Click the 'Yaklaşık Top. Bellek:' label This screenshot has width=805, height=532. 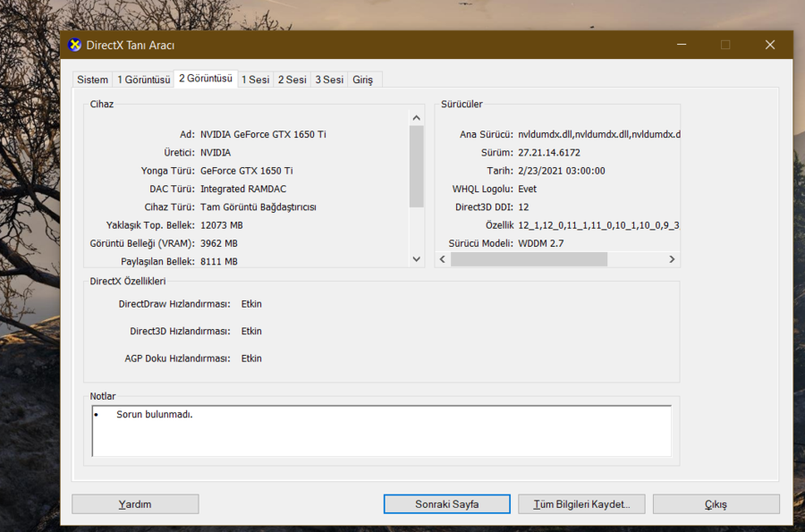[150, 225]
